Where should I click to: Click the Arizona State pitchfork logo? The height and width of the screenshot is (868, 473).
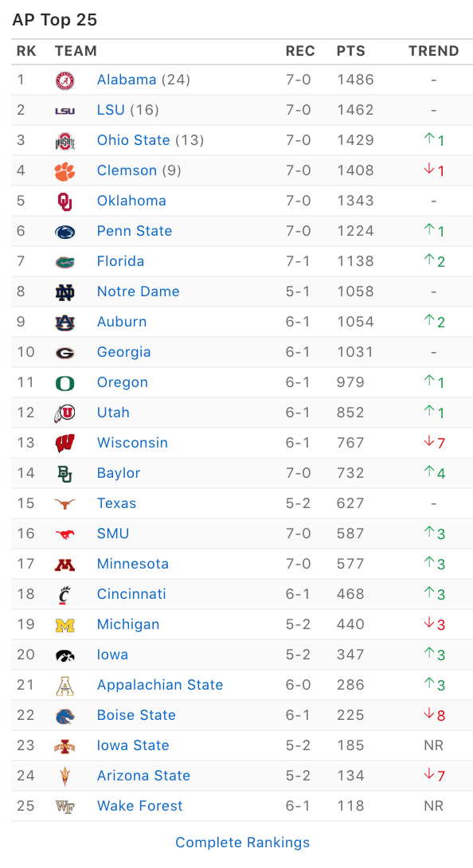[x=64, y=776]
